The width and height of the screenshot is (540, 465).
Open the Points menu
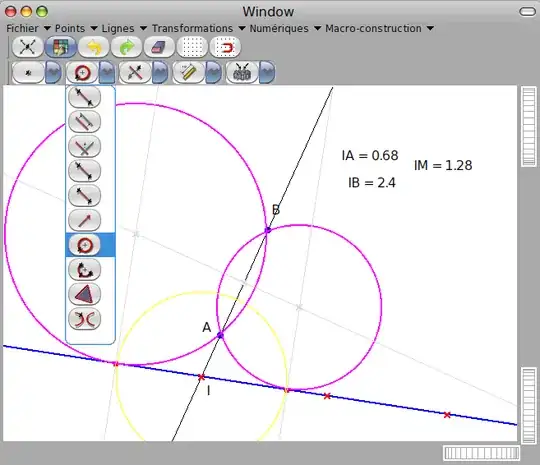tap(76, 28)
